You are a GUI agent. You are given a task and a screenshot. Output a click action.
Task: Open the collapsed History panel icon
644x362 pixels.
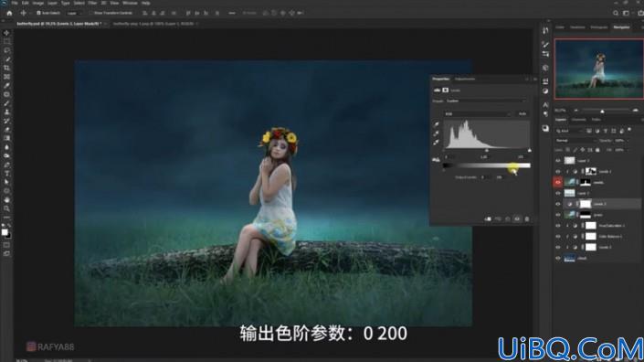545,30
